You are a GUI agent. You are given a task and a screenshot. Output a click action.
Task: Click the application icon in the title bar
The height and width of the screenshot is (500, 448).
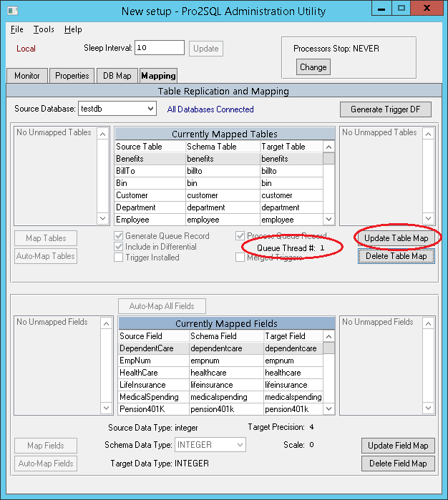13,11
